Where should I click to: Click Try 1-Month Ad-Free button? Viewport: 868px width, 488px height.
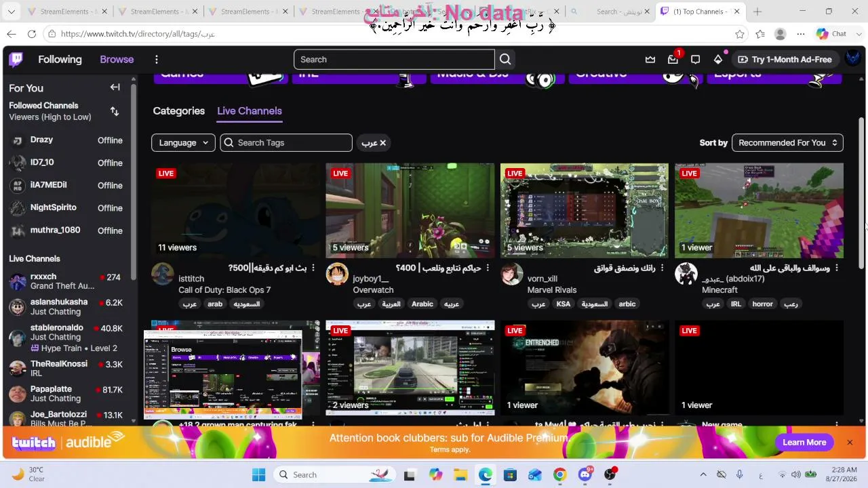point(785,60)
